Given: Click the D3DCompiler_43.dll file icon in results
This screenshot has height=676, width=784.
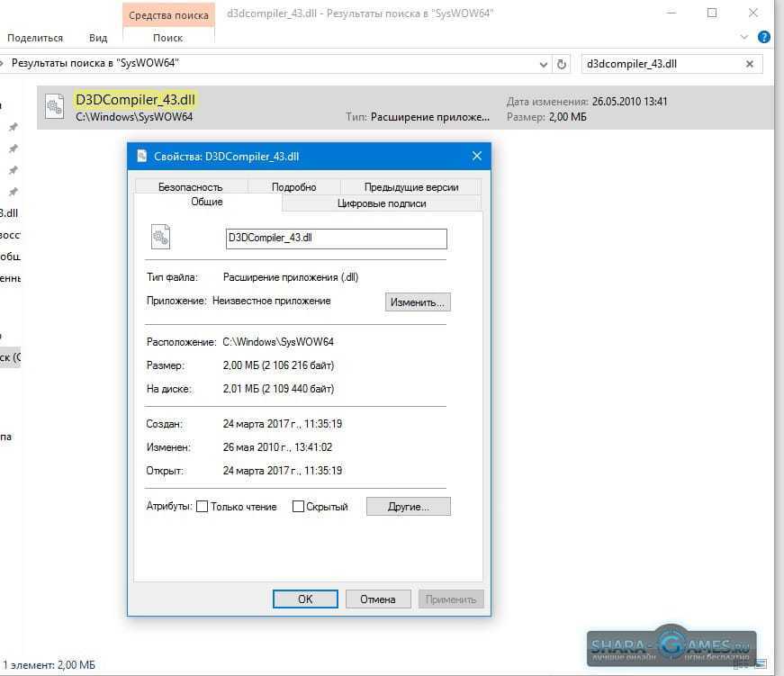Looking at the screenshot, I should 54,106.
